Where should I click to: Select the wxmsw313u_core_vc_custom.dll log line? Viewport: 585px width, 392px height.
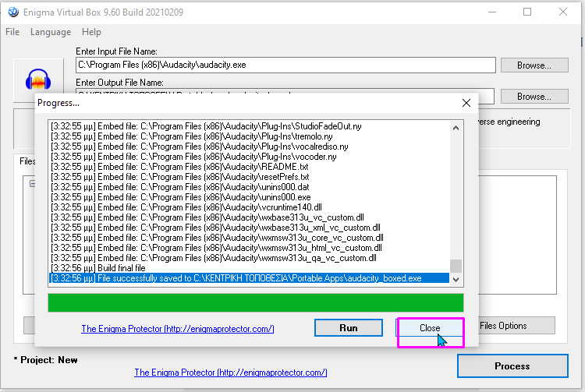tap(250, 238)
